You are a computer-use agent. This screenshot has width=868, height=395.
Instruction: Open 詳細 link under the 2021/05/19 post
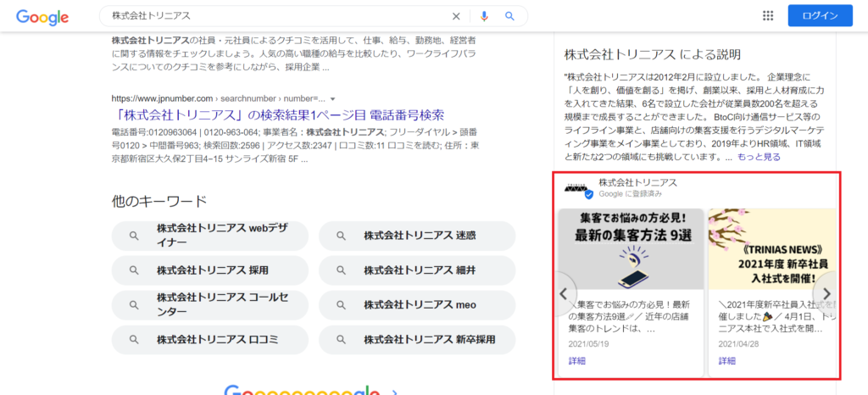point(576,361)
